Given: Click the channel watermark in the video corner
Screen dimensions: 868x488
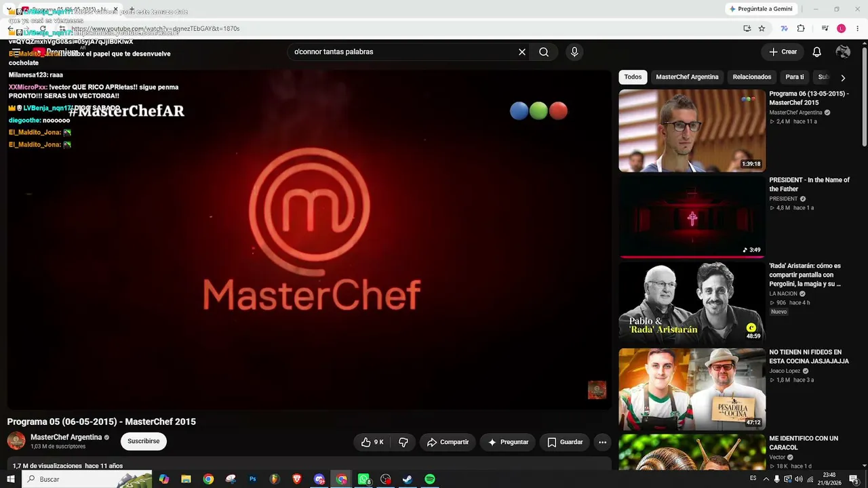Looking at the screenshot, I should (x=597, y=390).
